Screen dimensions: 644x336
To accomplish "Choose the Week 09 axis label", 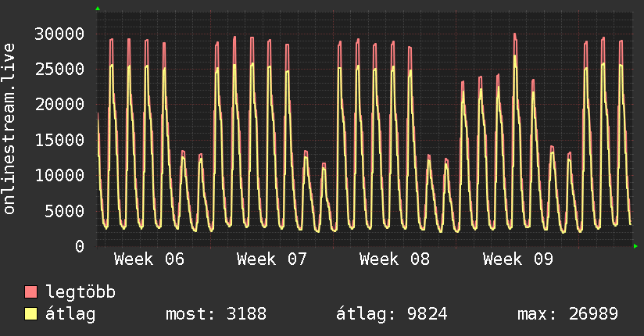I will pos(517,259).
